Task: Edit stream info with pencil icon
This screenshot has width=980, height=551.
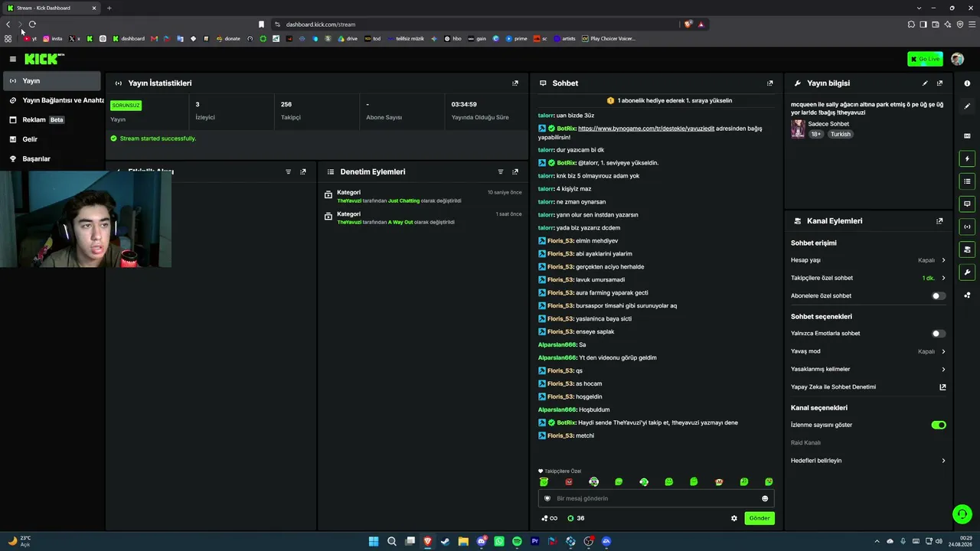Action: click(x=925, y=83)
